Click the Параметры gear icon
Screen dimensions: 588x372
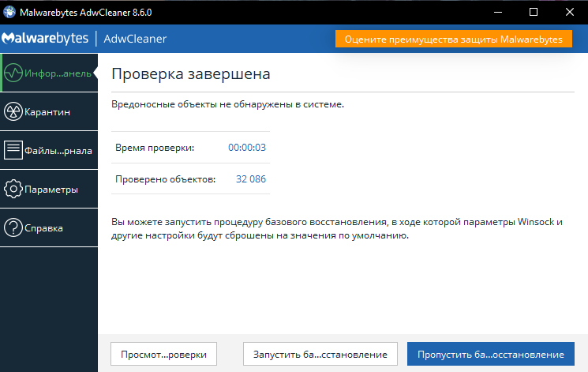coord(13,190)
